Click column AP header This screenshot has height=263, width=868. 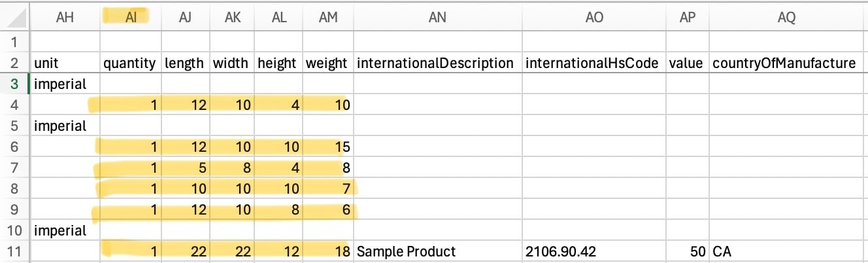click(687, 18)
